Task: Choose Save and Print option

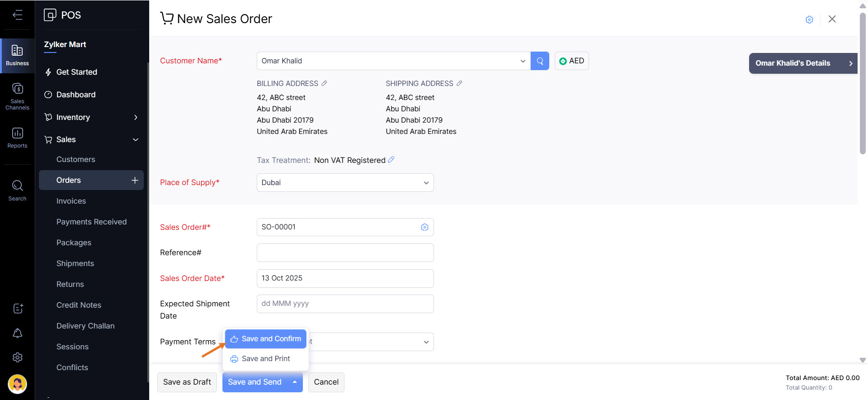Action: (266, 359)
